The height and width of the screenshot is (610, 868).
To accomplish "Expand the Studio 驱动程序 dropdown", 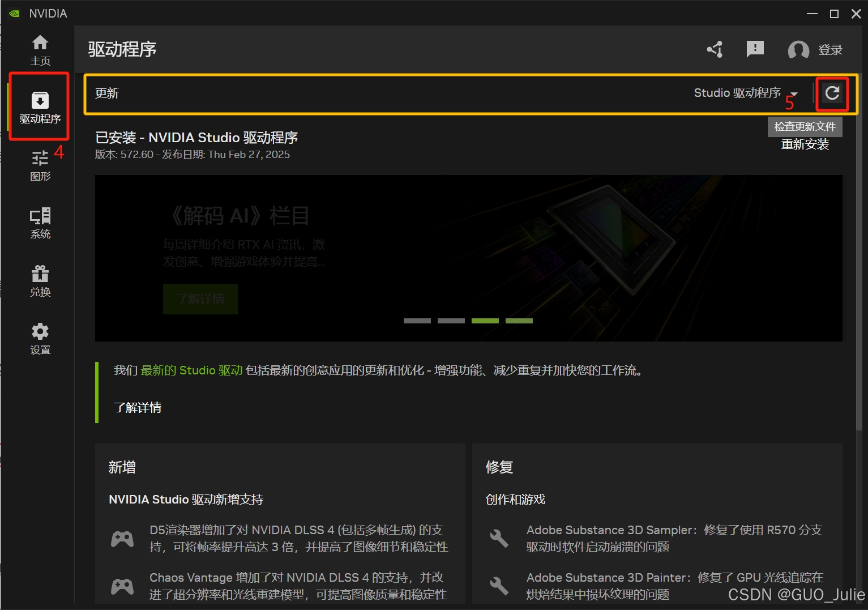I will click(x=746, y=93).
